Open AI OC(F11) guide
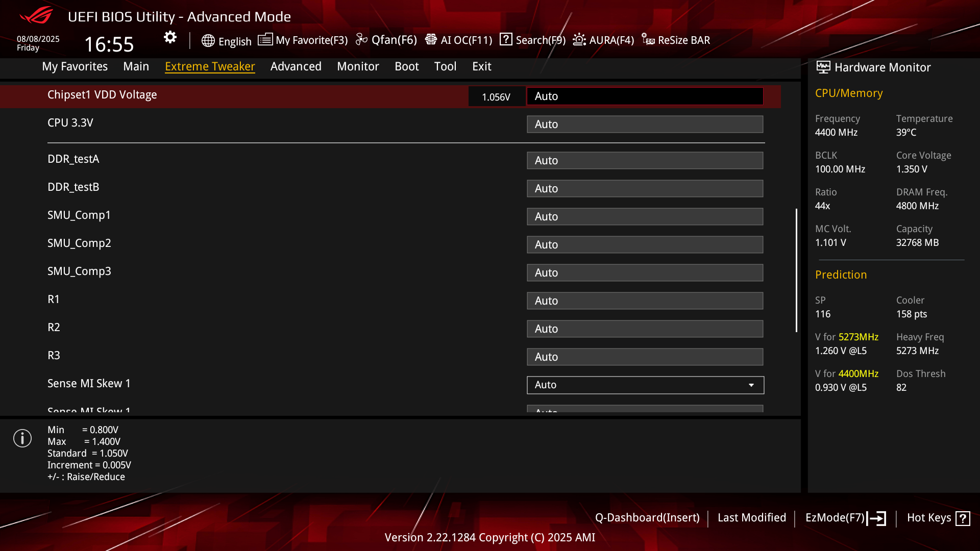Screen dimensions: 980x551 tap(466, 40)
